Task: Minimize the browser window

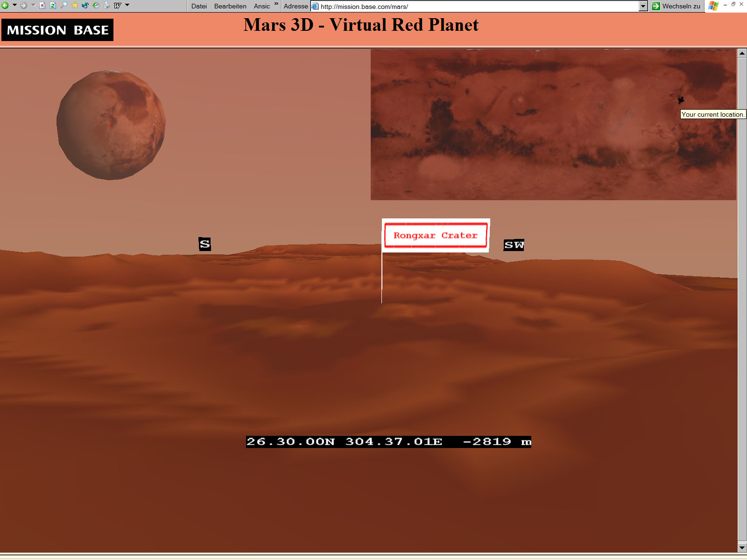Action: pyautogui.click(x=726, y=4)
